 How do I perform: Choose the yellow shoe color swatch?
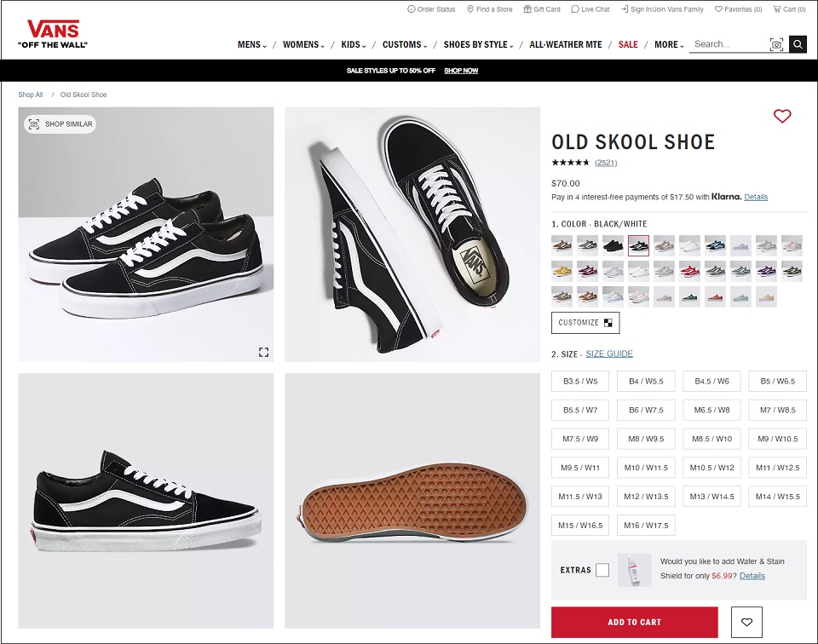click(x=562, y=271)
